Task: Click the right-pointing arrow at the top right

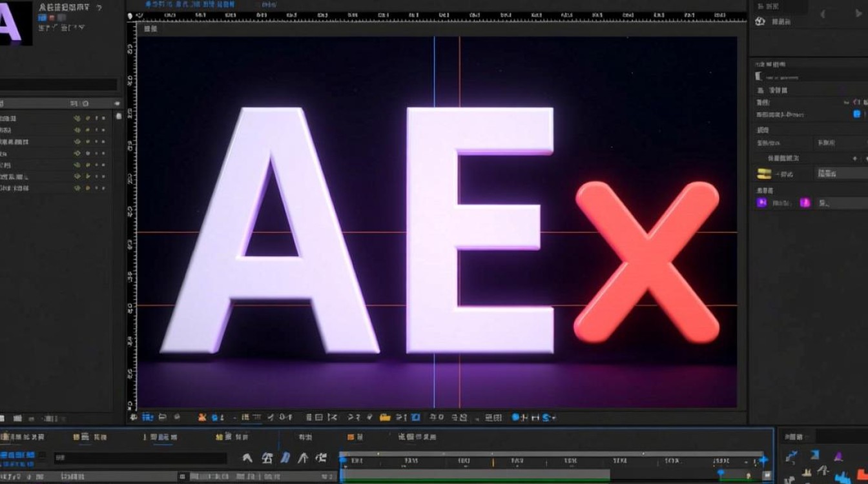Action: click(x=859, y=14)
